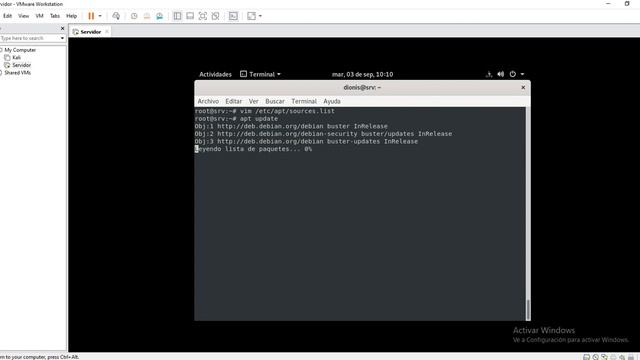The image size is (640, 360).
Task: Click the power icon in GNOME bar
Action: (513, 74)
